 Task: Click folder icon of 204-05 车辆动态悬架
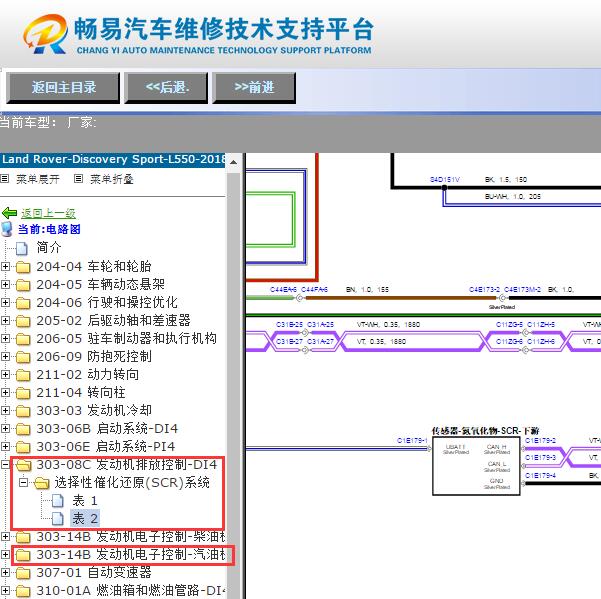(23, 285)
